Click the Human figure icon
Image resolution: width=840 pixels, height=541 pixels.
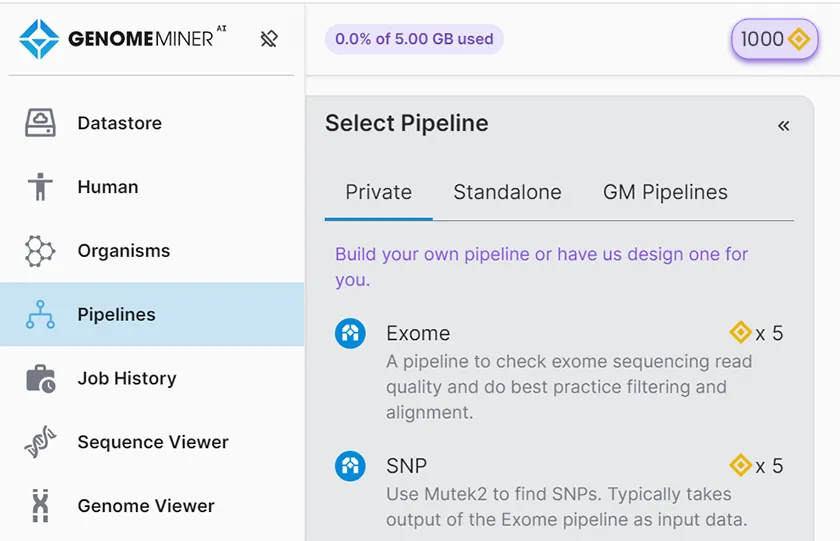tap(40, 187)
